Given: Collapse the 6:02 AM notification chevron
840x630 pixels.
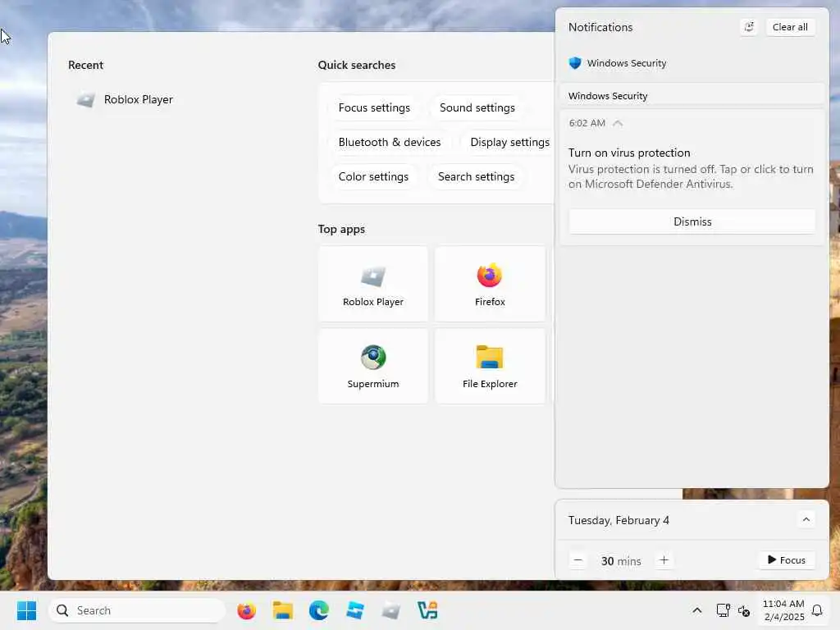Looking at the screenshot, I should click(x=618, y=123).
